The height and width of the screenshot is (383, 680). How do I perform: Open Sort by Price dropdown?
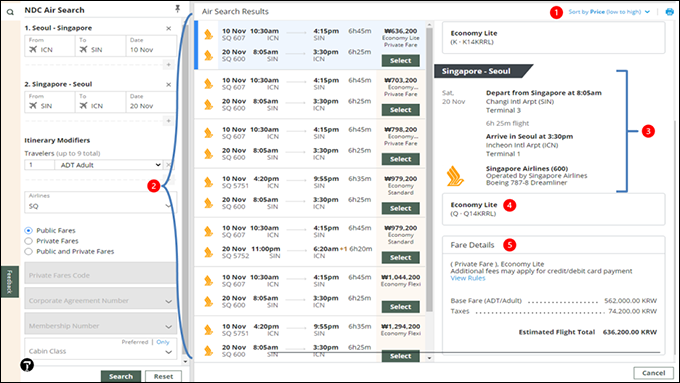point(609,12)
